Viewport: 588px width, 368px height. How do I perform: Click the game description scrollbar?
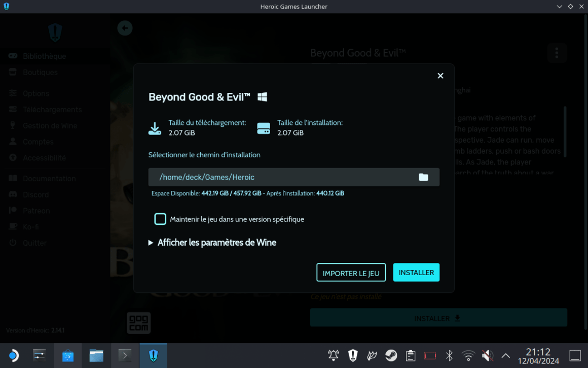(565, 131)
